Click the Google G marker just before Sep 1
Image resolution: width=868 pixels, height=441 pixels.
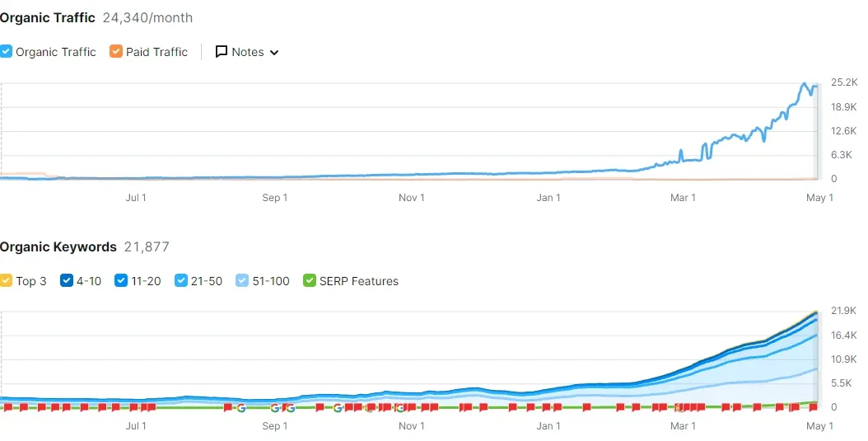click(x=274, y=408)
